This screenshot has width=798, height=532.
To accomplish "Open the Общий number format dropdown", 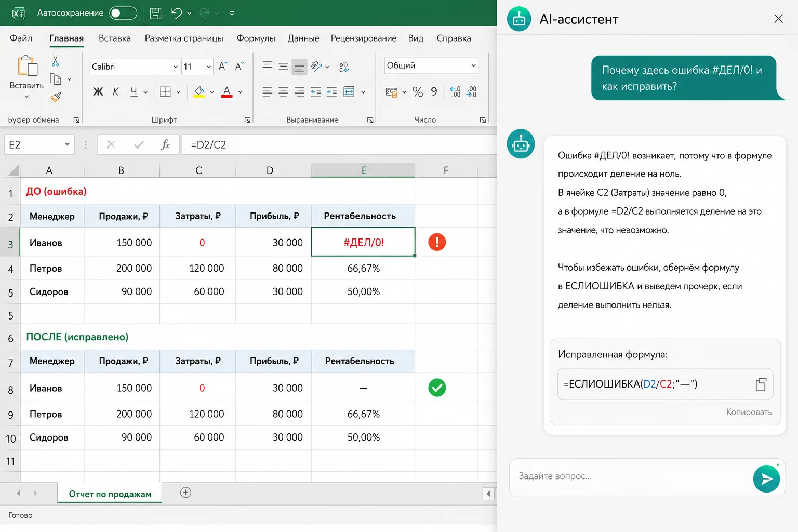I will click(x=431, y=65).
